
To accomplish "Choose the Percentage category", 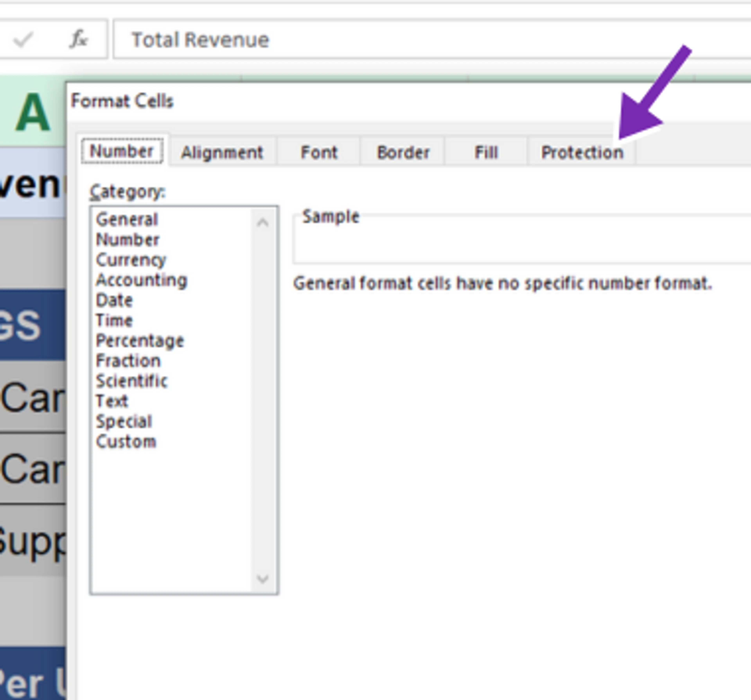I will pyautogui.click(x=140, y=341).
